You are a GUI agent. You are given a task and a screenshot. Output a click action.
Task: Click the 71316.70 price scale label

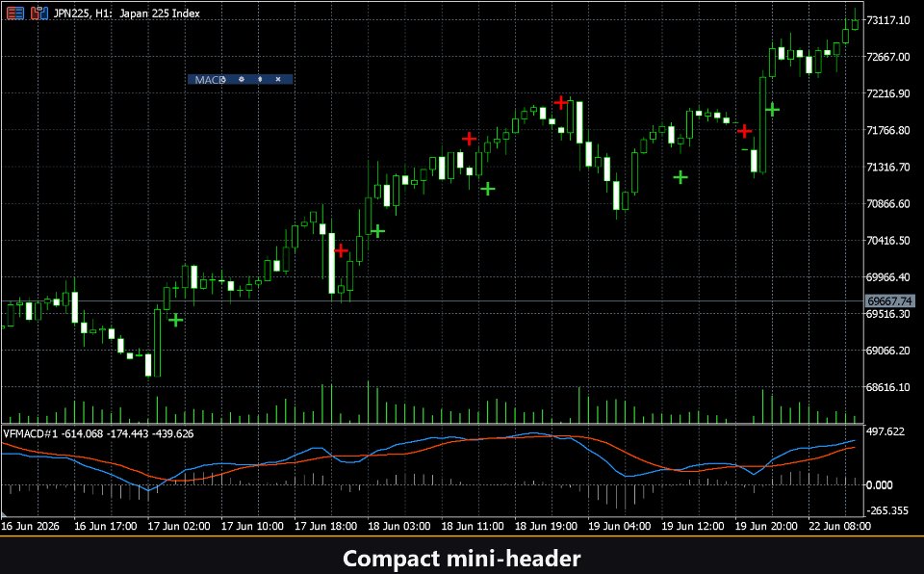[x=888, y=167]
